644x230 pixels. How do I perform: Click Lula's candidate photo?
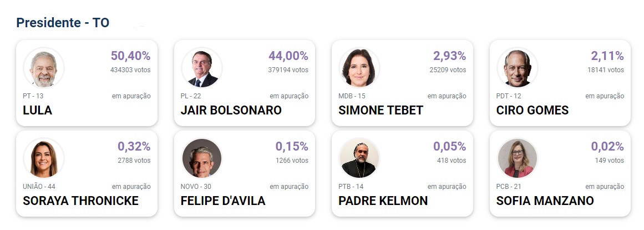coord(43,68)
